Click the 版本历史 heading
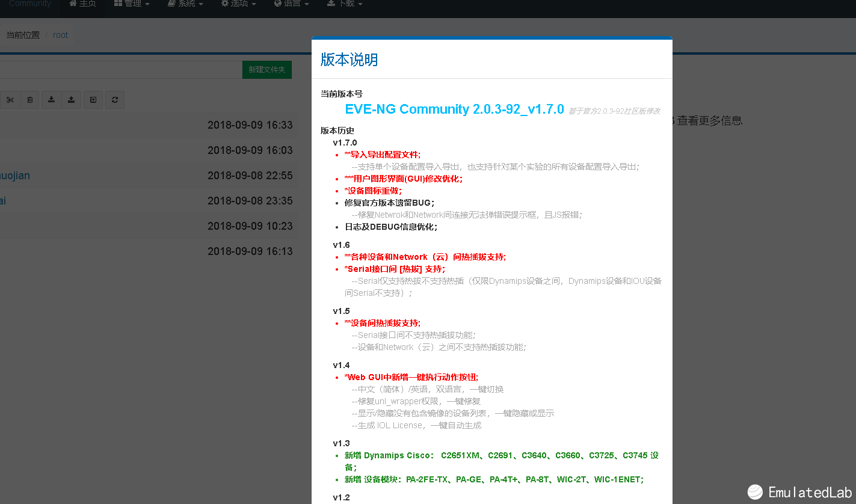The height and width of the screenshot is (504, 856). pos(337,131)
